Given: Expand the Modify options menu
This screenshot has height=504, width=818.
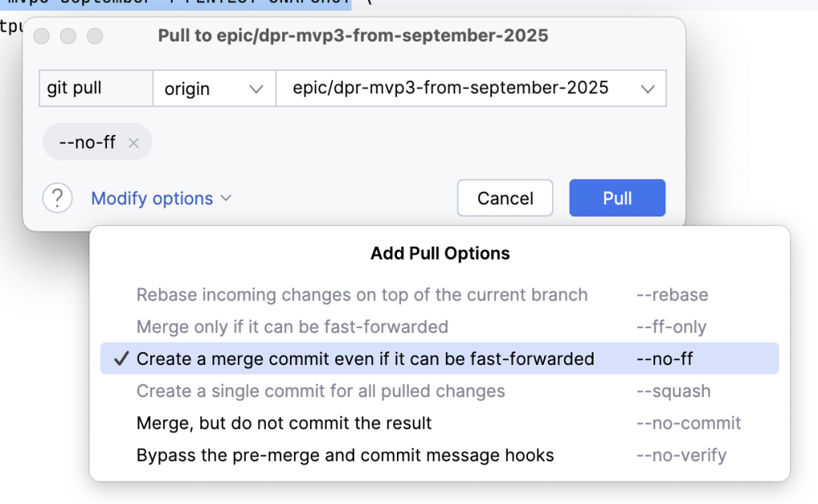Looking at the screenshot, I should click(x=161, y=198).
